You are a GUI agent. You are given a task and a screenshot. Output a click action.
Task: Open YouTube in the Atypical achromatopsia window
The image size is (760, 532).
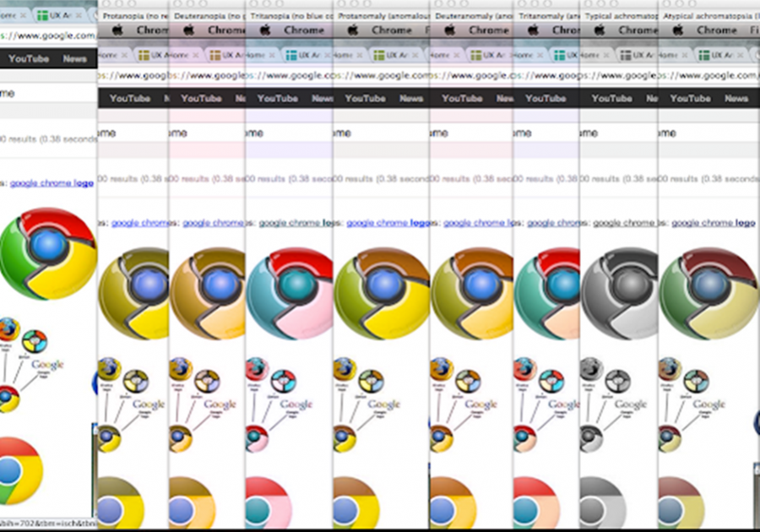click(690, 98)
